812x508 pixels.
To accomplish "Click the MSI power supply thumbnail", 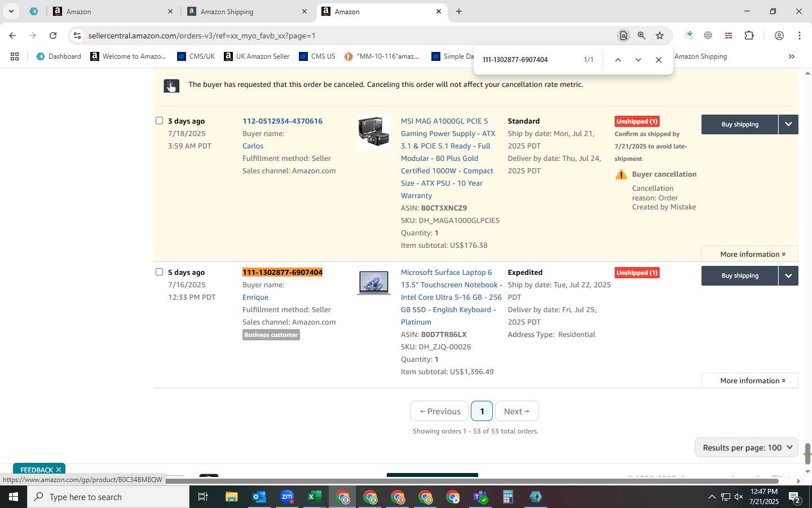I will pos(373,132).
